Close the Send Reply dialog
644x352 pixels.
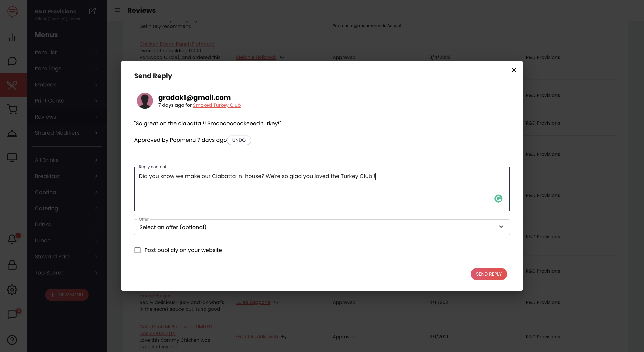click(513, 70)
